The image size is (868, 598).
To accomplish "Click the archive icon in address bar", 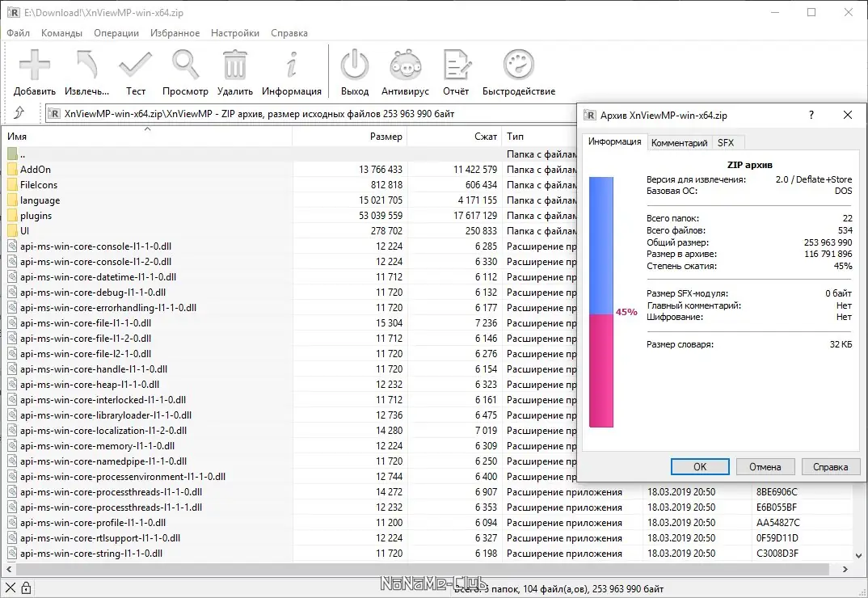I will coord(53,113).
